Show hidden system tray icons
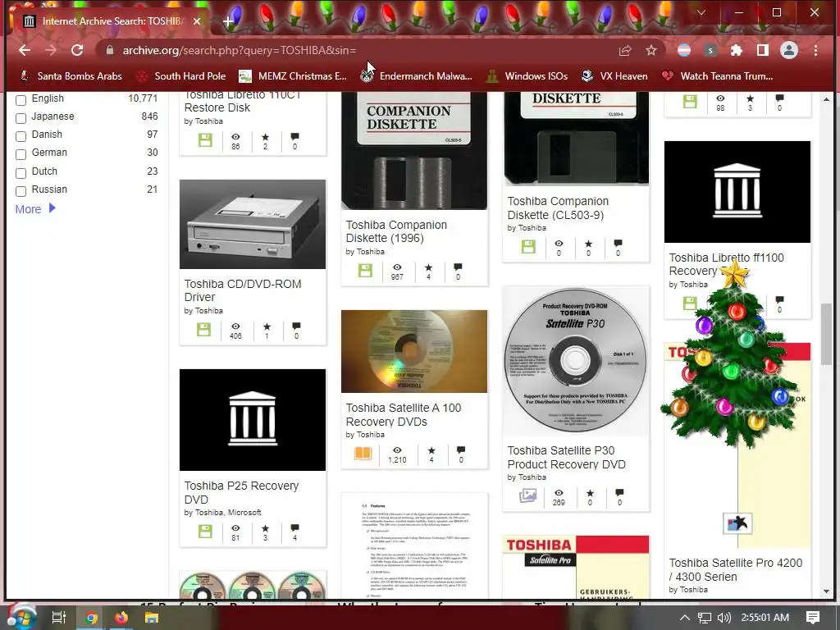 [x=684, y=618]
